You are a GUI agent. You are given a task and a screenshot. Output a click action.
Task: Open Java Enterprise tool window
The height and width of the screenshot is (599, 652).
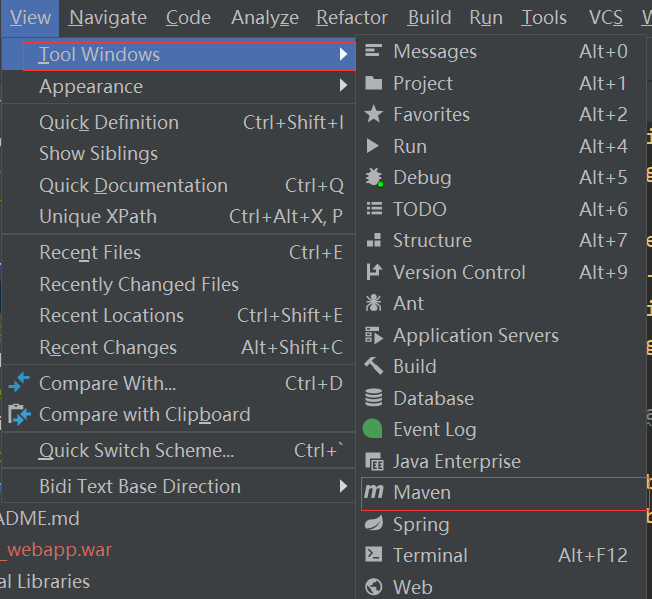pos(501,461)
